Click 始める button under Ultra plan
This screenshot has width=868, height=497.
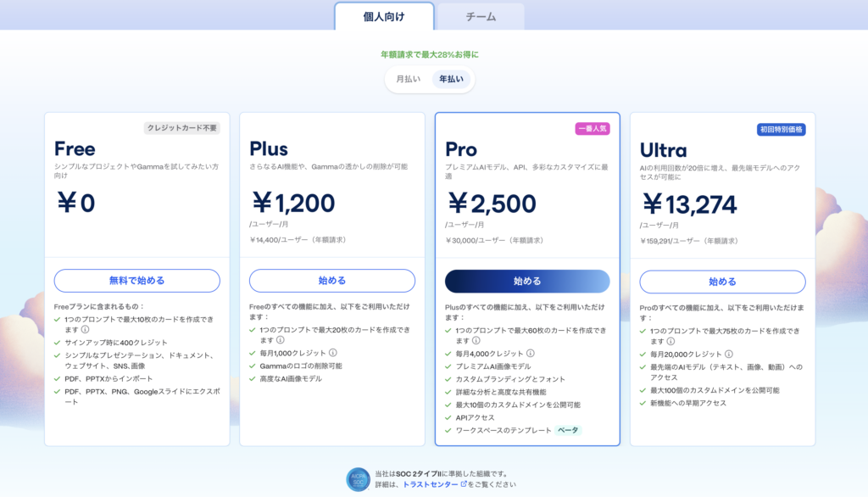722,281
